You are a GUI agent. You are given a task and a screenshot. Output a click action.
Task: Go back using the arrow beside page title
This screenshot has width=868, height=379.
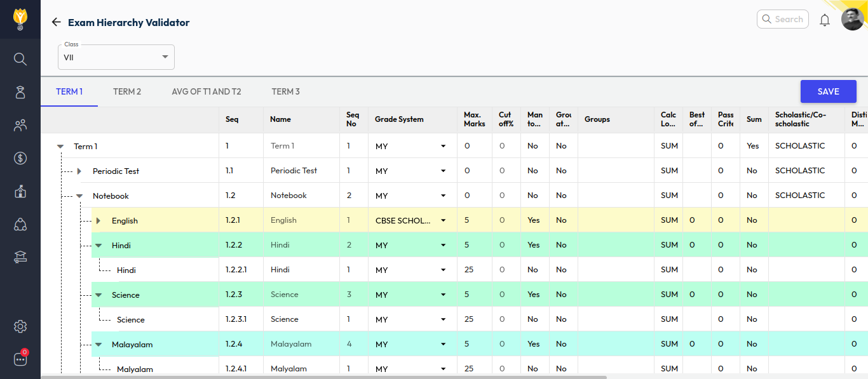56,22
